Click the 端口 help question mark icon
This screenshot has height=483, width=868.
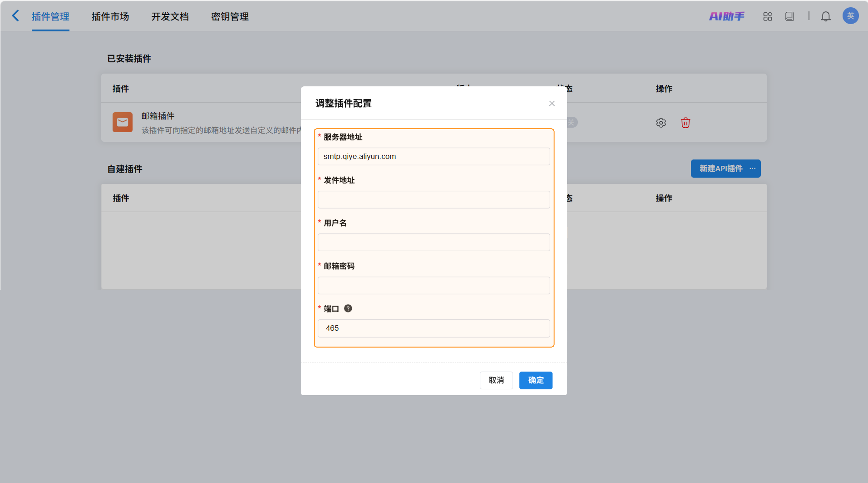coord(348,309)
